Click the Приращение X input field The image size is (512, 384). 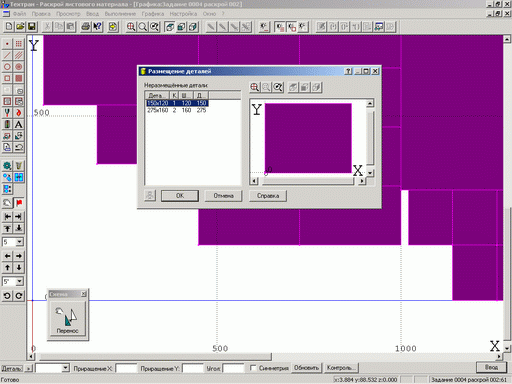(126, 368)
